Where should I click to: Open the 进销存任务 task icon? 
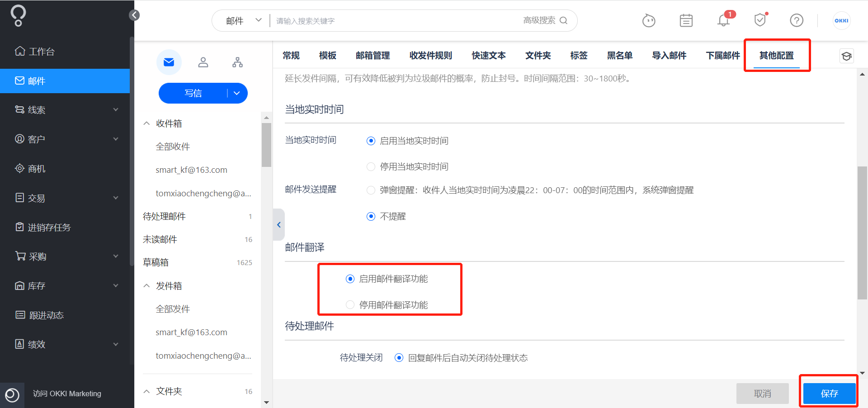pos(20,227)
